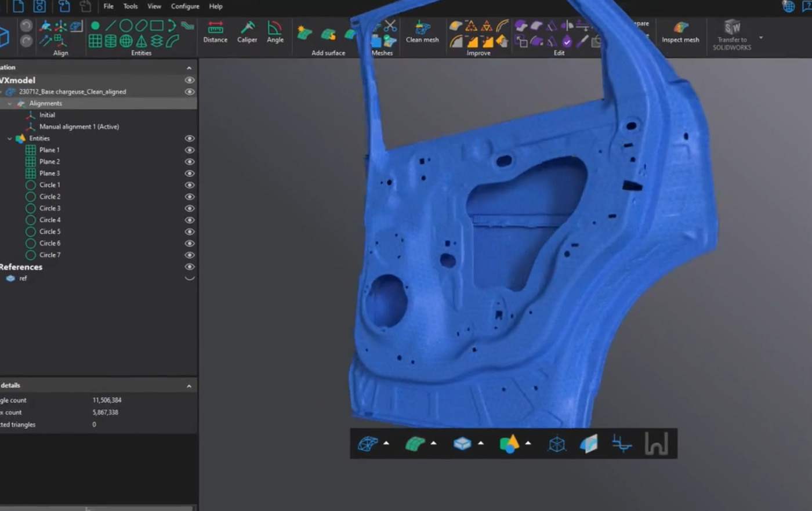Select Circle 7 in the entities list
This screenshot has height=511, width=812.
pos(50,255)
